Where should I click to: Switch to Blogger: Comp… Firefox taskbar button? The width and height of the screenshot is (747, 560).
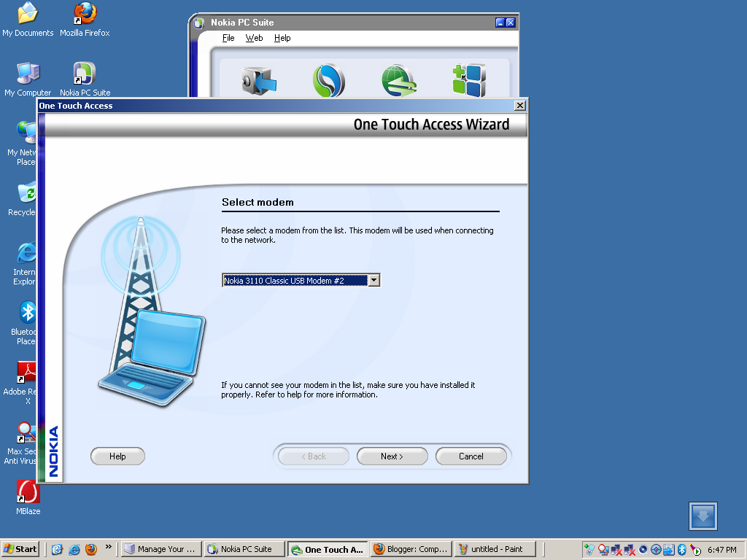point(411,549)
